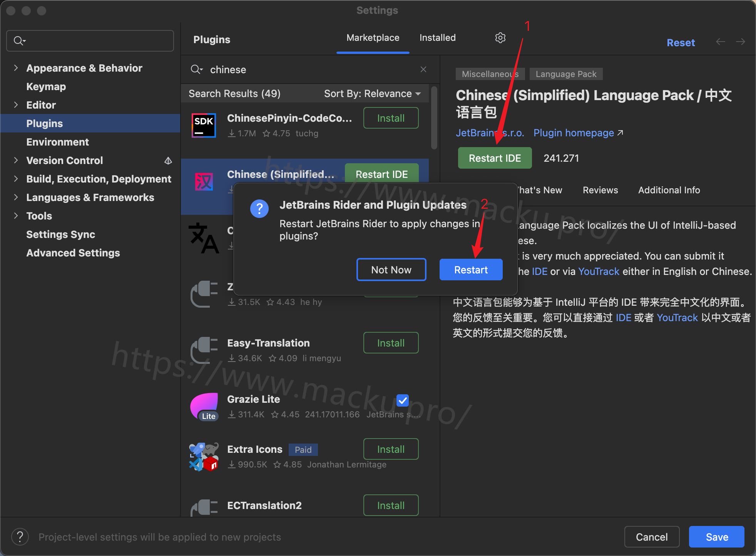This screenshot has height=556, width=756.
Task: Click the Easy-Translation plug icon
Action: [x=204, y=350]
